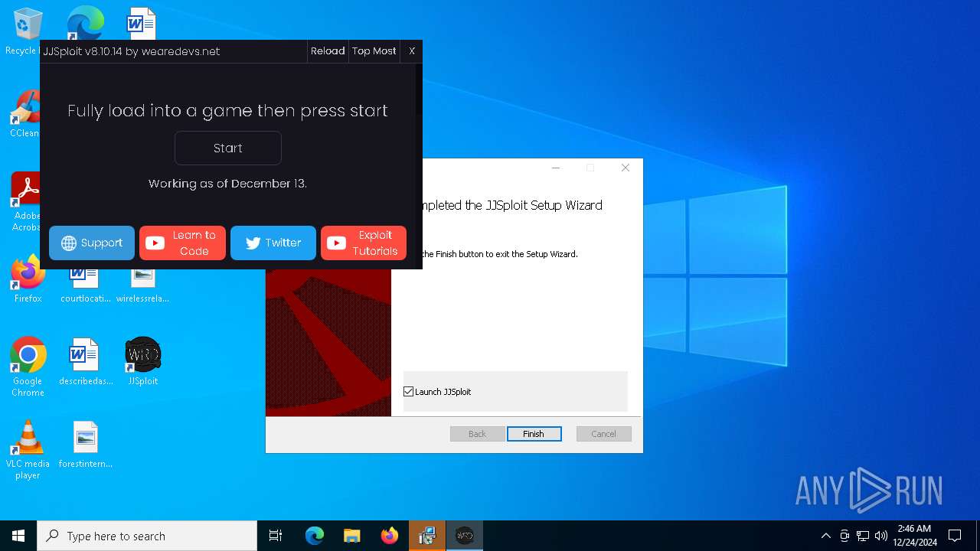Click the JJSploit window vertical scrollbar
Image resolution: width=980 pixels, height=551 pixels.
[x=418, y=165]
